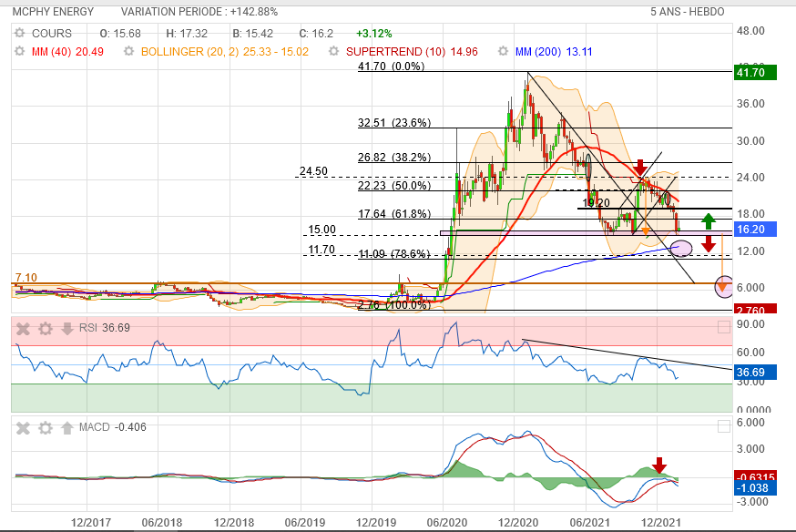Click the 11.70 dashed level label
The height and width of the screenshot is (532, 796).
coord(321,250)
